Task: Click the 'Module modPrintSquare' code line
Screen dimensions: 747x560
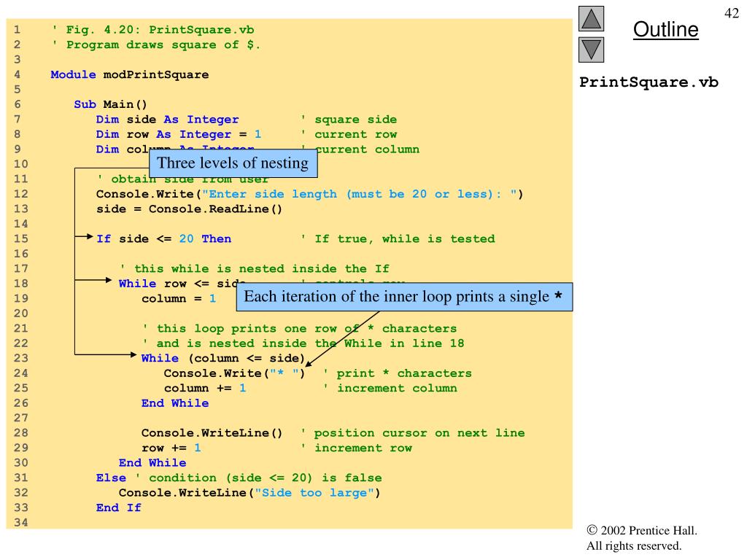Action: tap(130, 74)
